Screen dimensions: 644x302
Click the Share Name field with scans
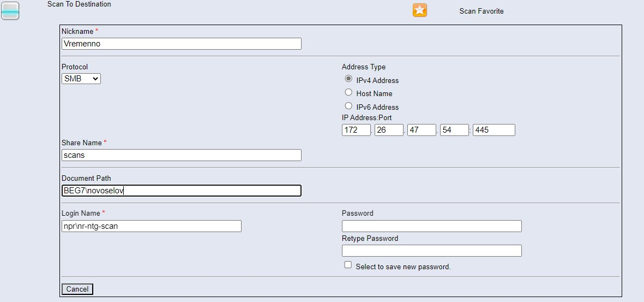pyautogui.click(x=181, y=155)
